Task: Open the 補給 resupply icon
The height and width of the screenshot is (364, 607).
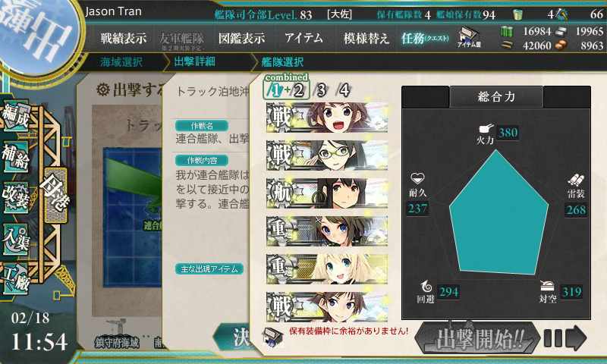Action: [x=15, y=157]
